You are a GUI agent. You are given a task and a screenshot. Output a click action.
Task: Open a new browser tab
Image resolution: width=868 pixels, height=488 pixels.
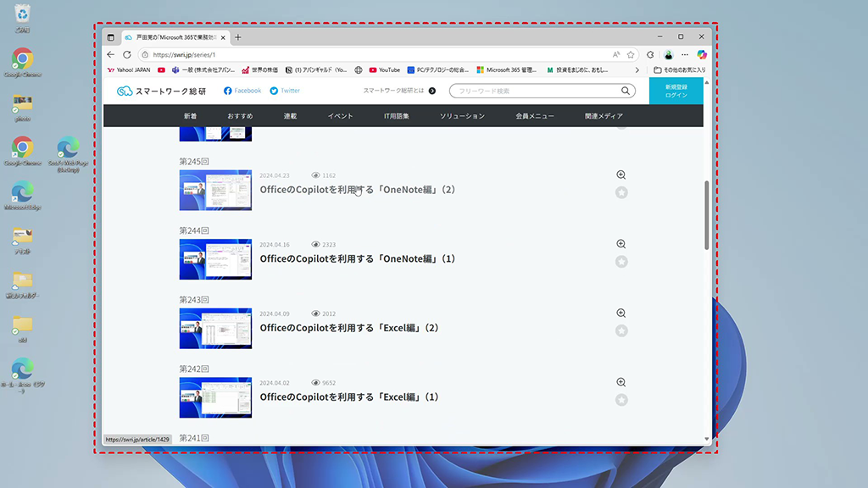click(x=238, y=37)
